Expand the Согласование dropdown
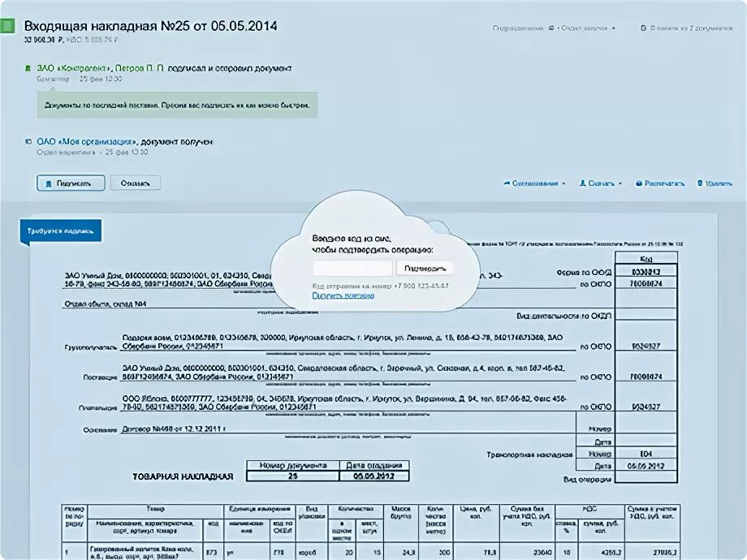The image size is (747, 560). 534,183
